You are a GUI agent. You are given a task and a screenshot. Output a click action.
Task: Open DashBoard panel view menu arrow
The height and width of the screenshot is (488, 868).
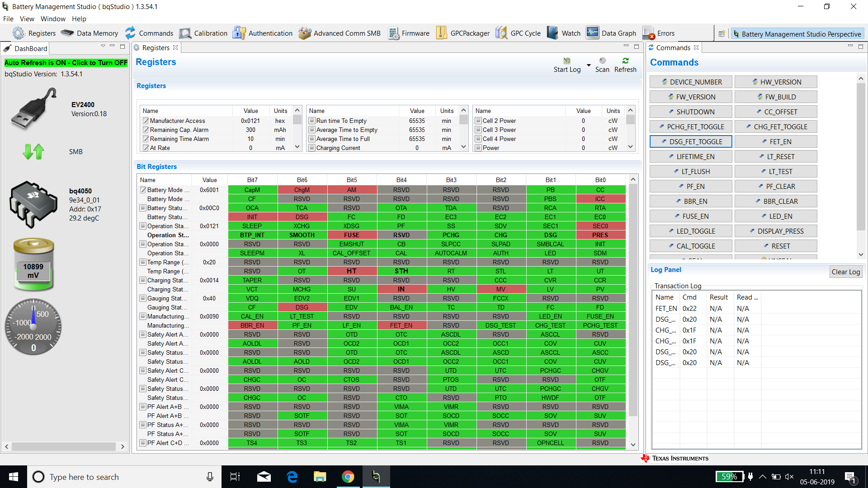tap(103, 46)
